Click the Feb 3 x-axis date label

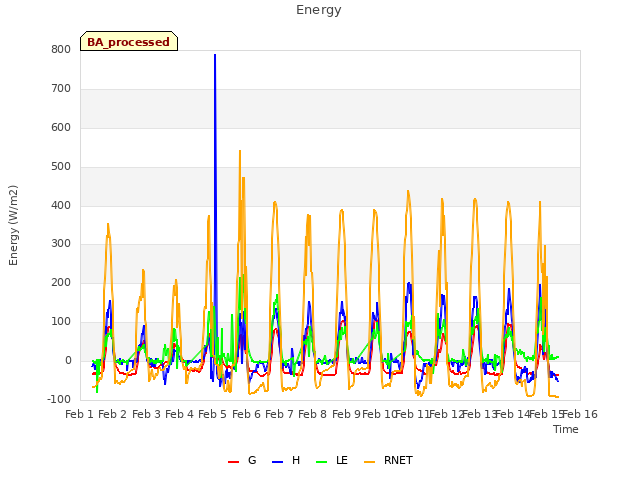coord(146,414)
